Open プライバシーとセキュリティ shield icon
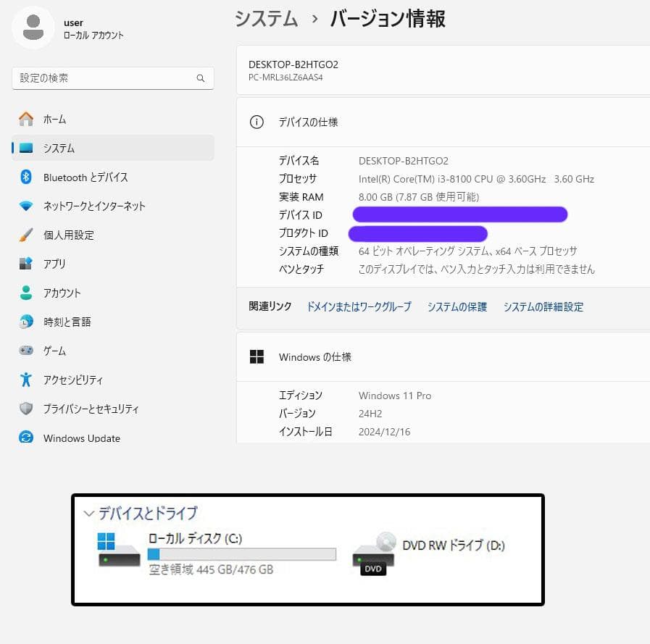Image resolution: width=650 pixels, height=644 pixels. point(26,409)
